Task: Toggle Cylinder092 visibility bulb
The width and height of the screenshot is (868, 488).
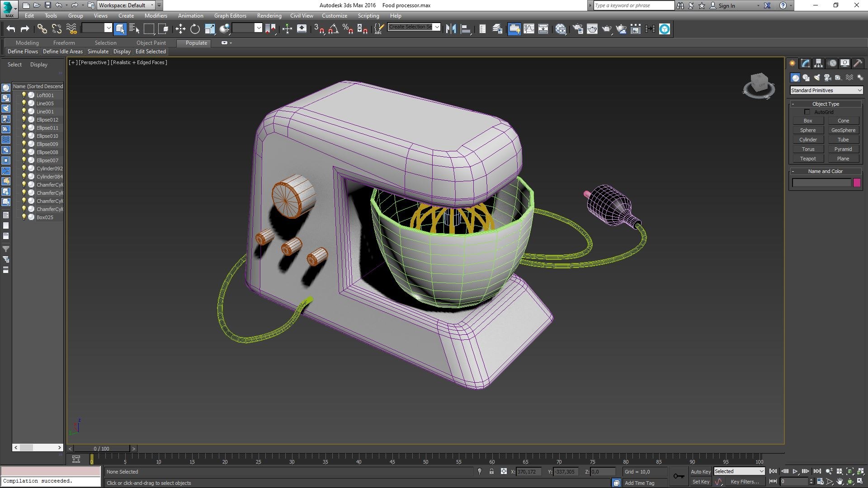Action: click(x=24, y=168)
